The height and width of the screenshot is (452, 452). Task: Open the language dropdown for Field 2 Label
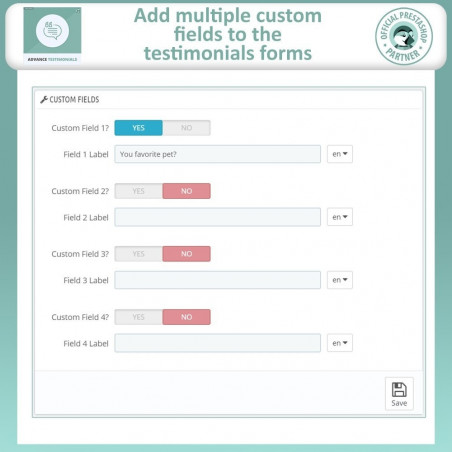pos(340,217)
